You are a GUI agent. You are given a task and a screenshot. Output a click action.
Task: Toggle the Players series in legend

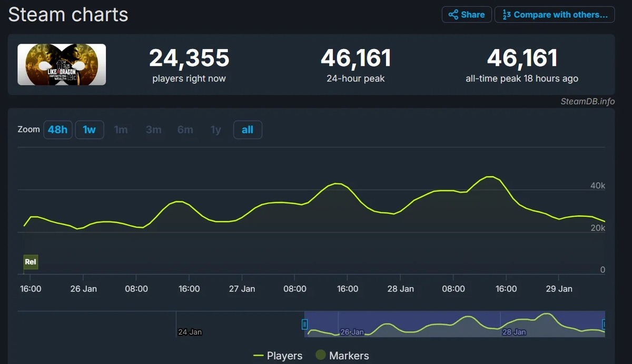coord(278,356)
